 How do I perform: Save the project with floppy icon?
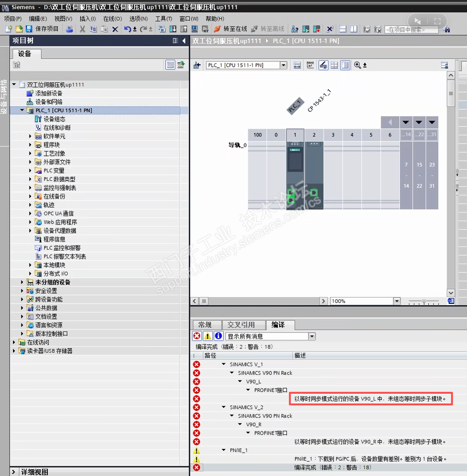[29, 29]
